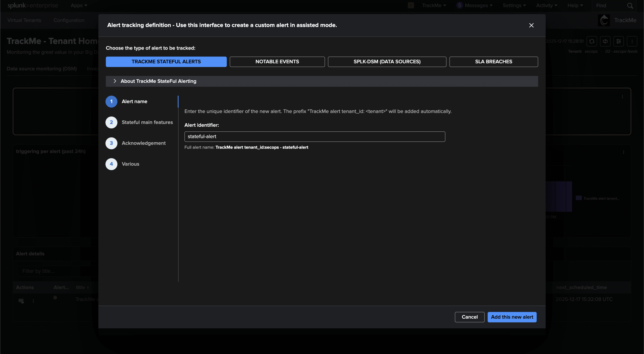Click the refresh icon near the timestamp
Viewport: 644px width, 354px height.
tap(591, 41)
